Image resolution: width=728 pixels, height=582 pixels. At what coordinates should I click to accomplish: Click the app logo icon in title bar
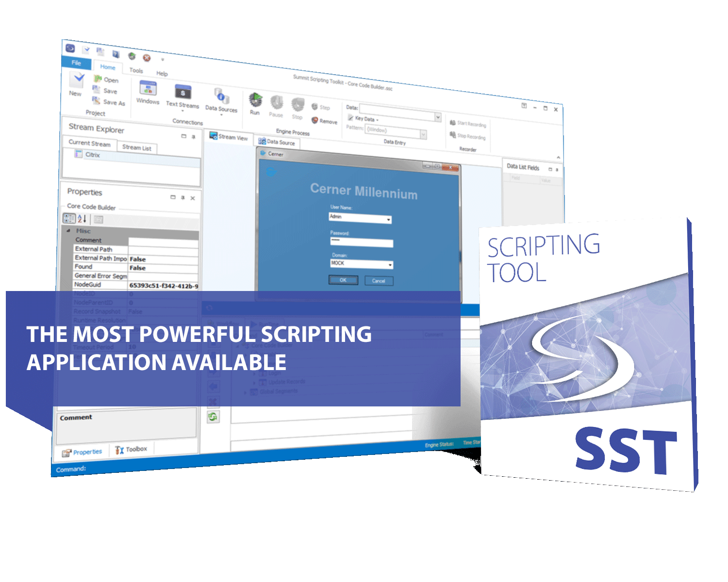click(x=70, y=48)
